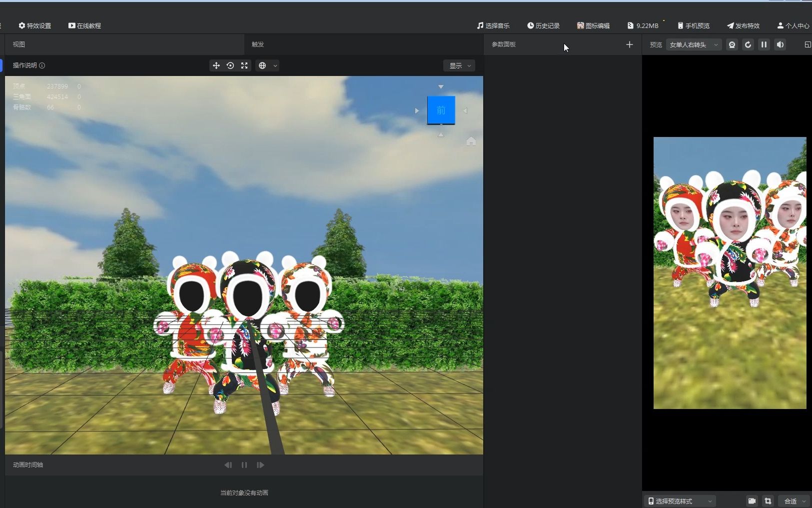The image size is (812, 508).
Task: Expand the coordinate-space dropdown arrow
Action: click(275, 66)
